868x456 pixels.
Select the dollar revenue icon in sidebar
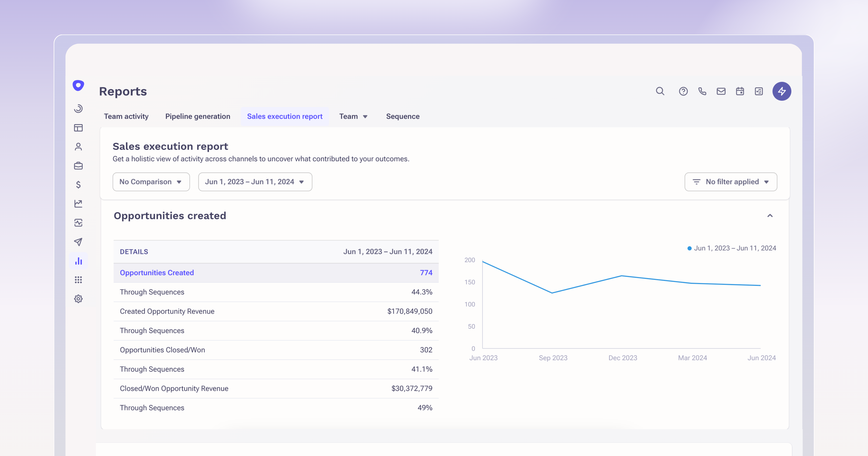(x=78, y=184)
